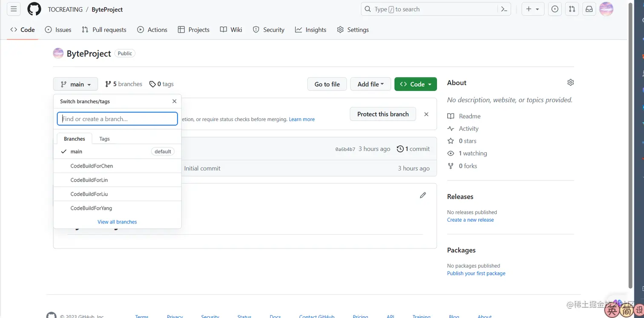The image size is (644, 318).
Task: Click the Go to file button
Action: [x=327, y=84]
